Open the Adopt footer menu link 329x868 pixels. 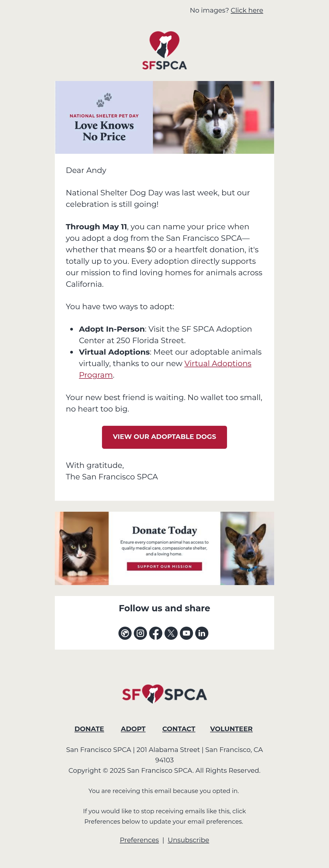point(133,729)
